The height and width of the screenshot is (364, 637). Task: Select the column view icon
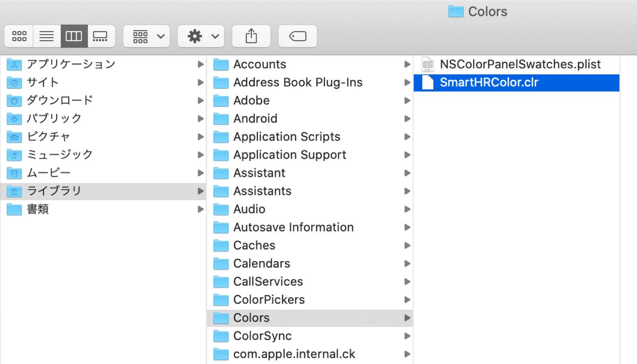coord(74,36)
